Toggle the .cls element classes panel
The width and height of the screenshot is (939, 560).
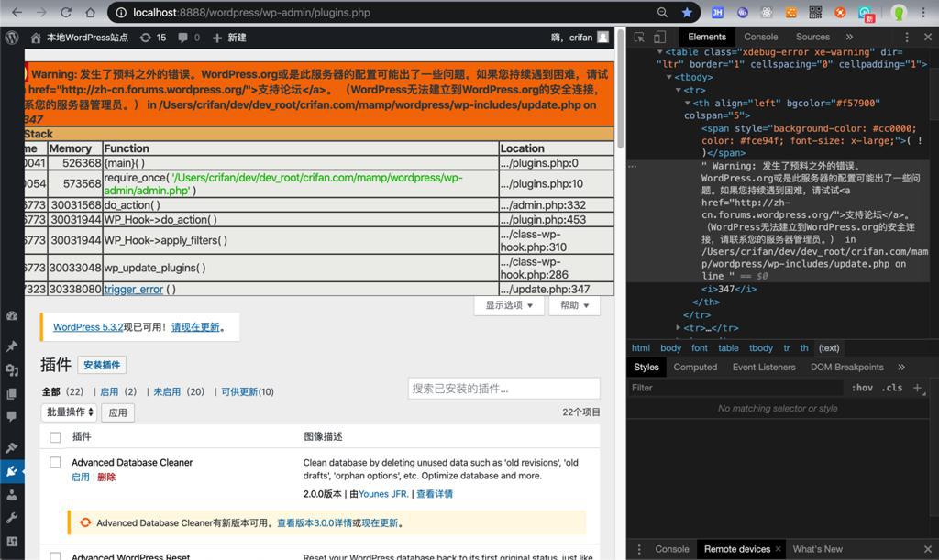891,388
